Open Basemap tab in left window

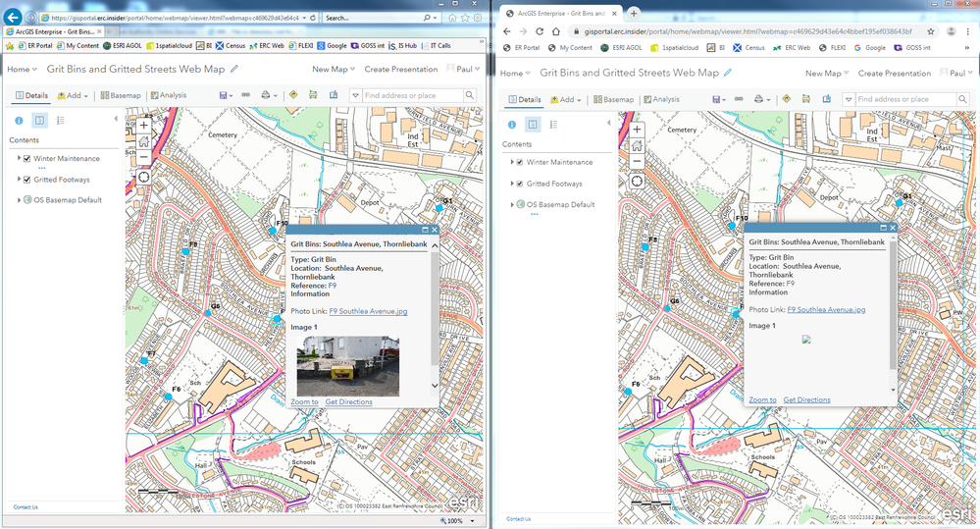tap(120, 95)
